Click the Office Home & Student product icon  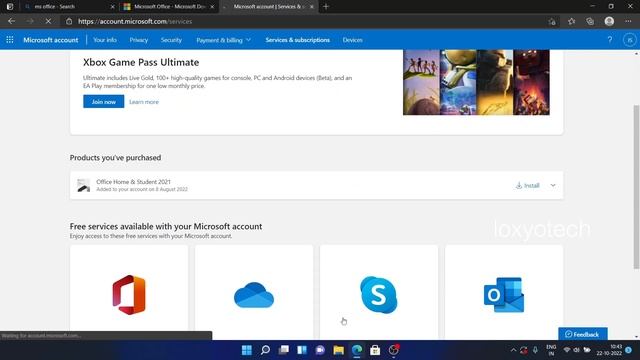click(84, 185)
